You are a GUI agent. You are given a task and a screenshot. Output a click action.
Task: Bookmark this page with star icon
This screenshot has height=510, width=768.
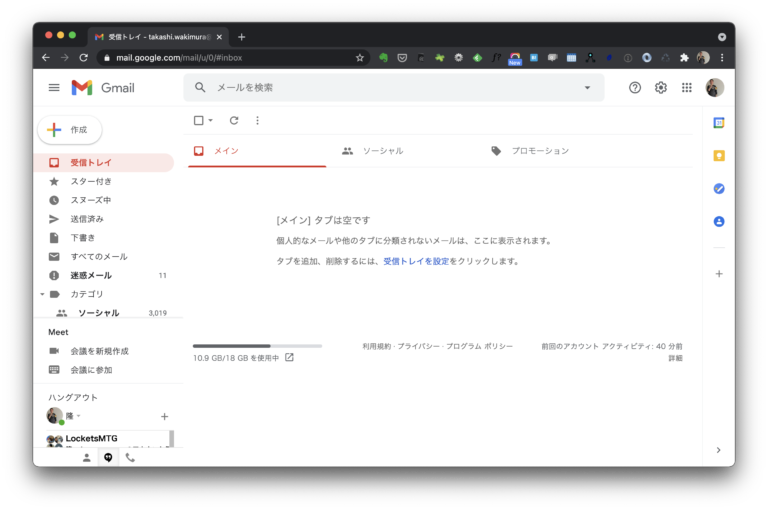point(360,58)
